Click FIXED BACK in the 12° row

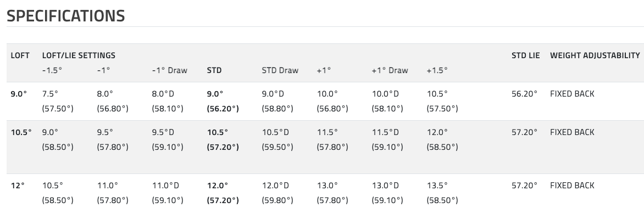click(x=572, y=186)
